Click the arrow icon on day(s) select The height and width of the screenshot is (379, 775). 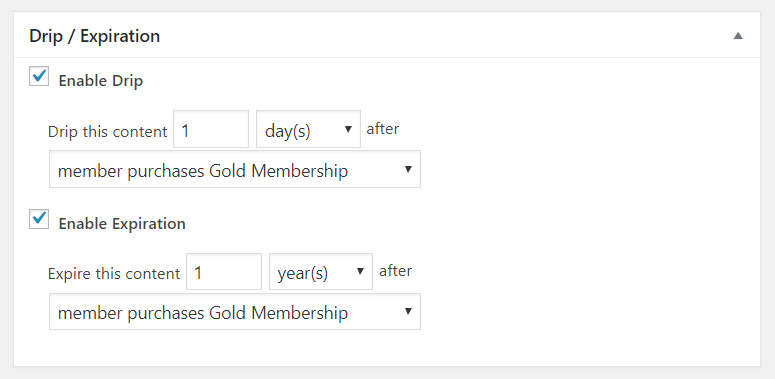coord(348,129)
